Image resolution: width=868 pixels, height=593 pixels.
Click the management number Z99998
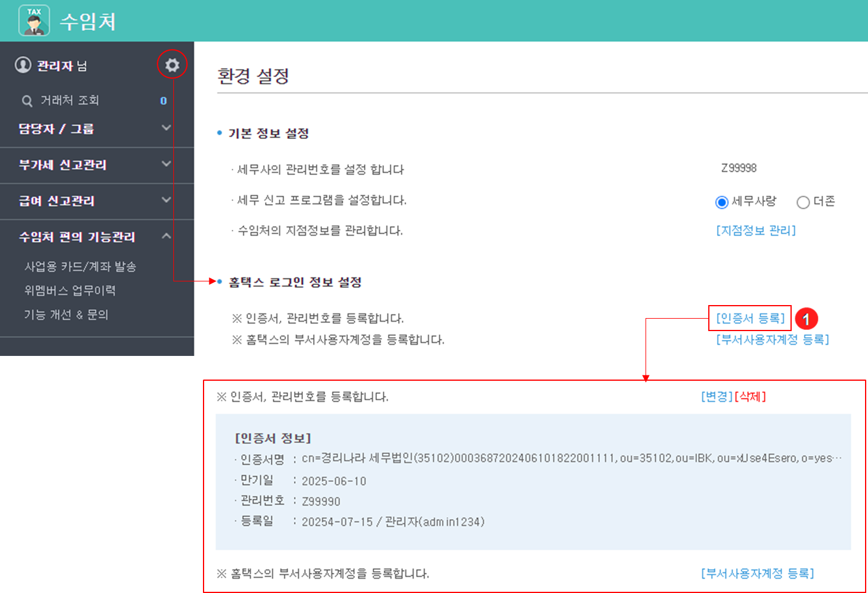(739, 168)
